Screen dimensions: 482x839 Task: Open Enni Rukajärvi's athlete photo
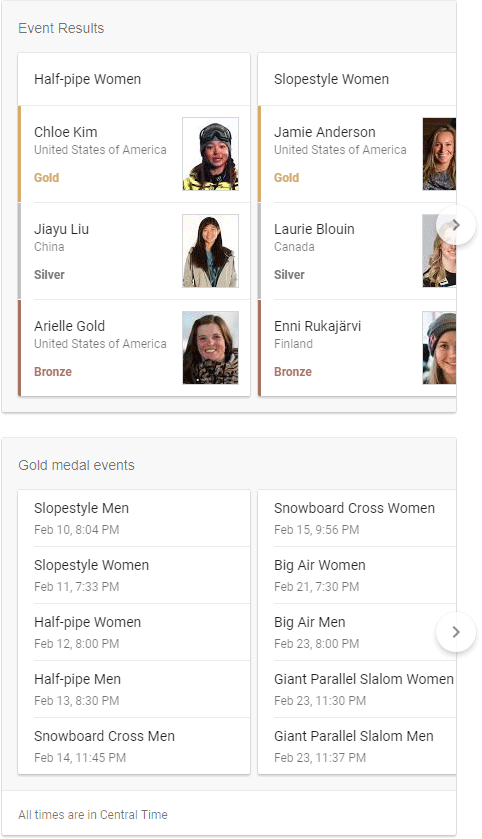point(439,348)
